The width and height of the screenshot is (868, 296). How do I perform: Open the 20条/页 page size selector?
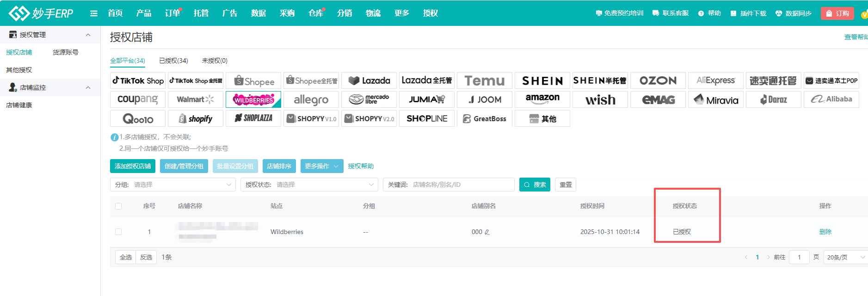[845, 257]
